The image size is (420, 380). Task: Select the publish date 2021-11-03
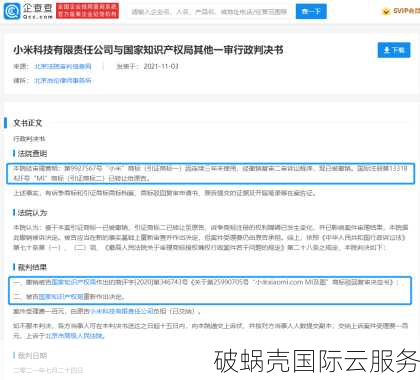tap(161, 67)
